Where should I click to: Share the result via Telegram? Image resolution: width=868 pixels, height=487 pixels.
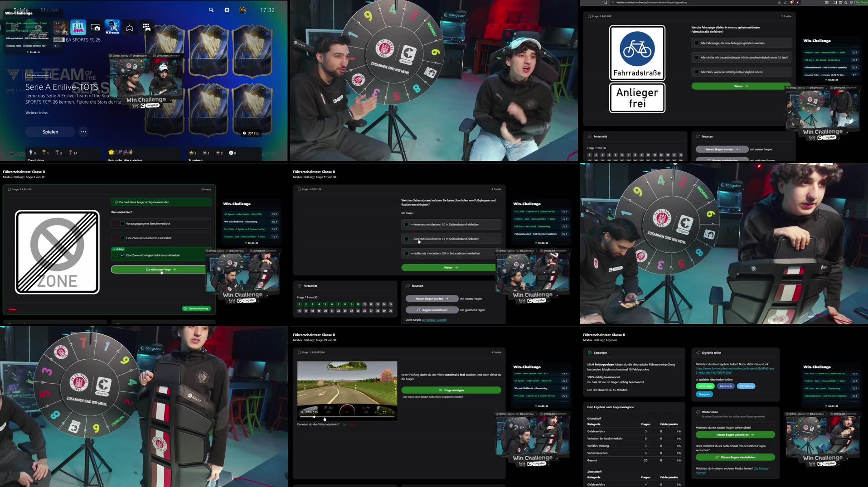[x=704, y=394]
